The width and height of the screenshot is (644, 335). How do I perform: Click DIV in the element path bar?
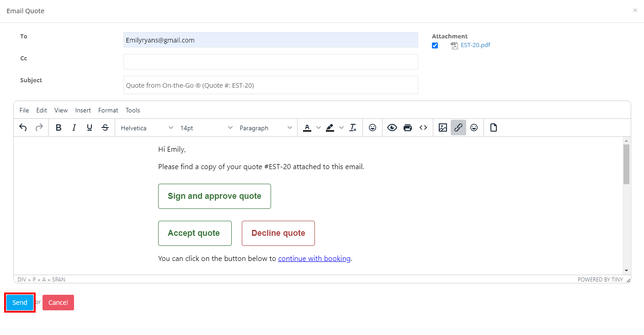(22, 280)
